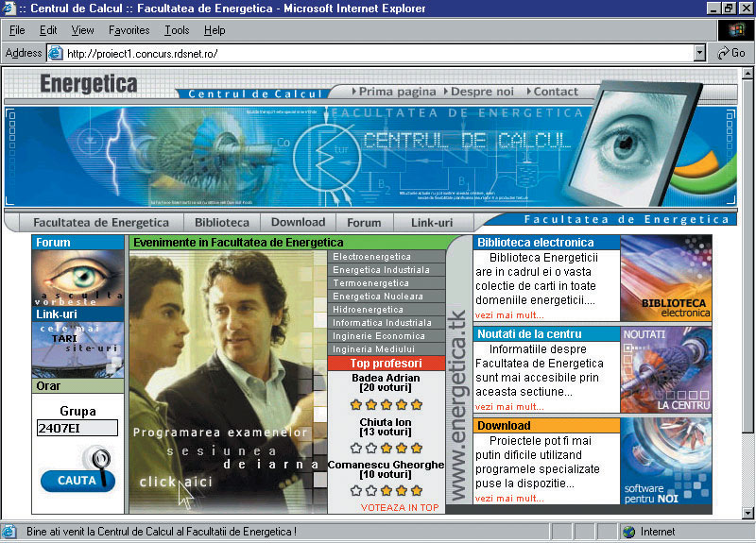
Task: Open the Favorites menu
Action: coord(129,30)
